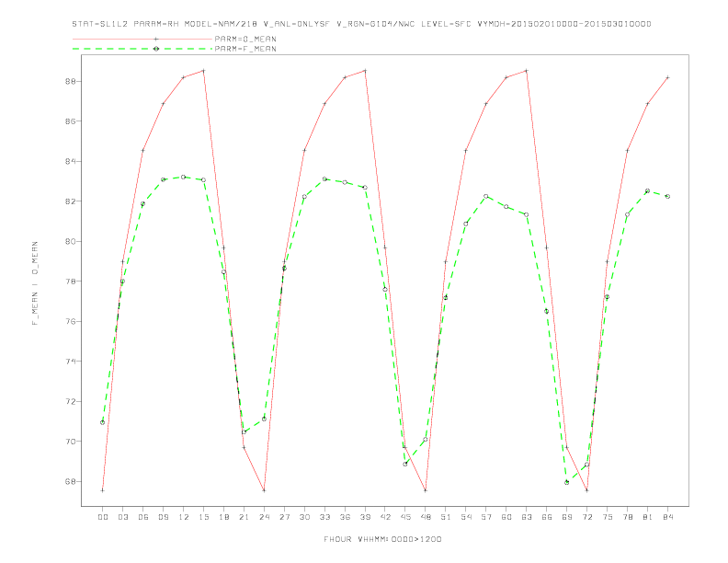This screenshot has height=563, width=728.
Task: Click LEVEL=SFC in the chart title
Action: tap(446, 24)
